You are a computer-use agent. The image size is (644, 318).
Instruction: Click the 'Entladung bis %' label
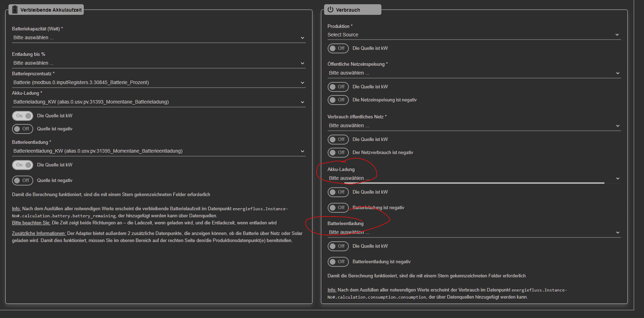(x=29, y=54)
